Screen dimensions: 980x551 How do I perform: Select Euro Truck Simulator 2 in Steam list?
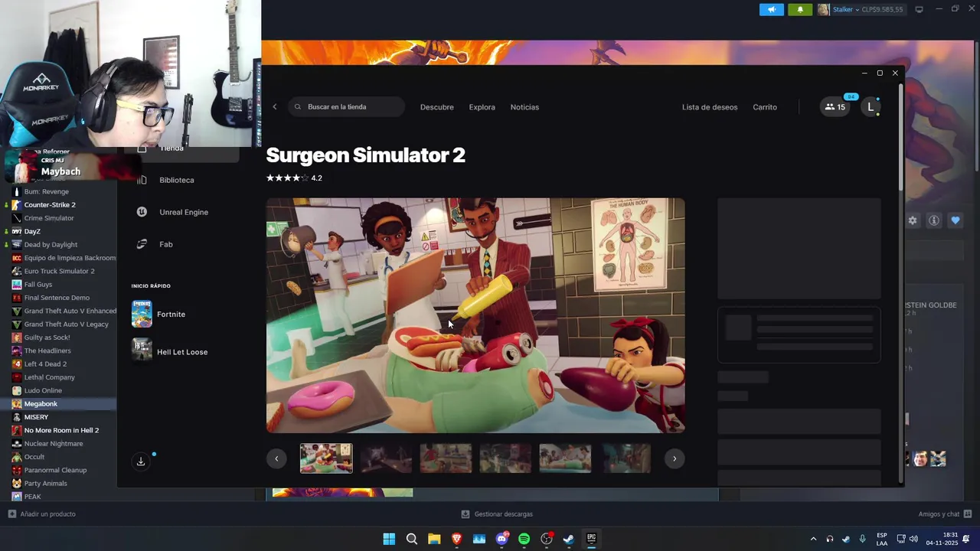point(58,271)
